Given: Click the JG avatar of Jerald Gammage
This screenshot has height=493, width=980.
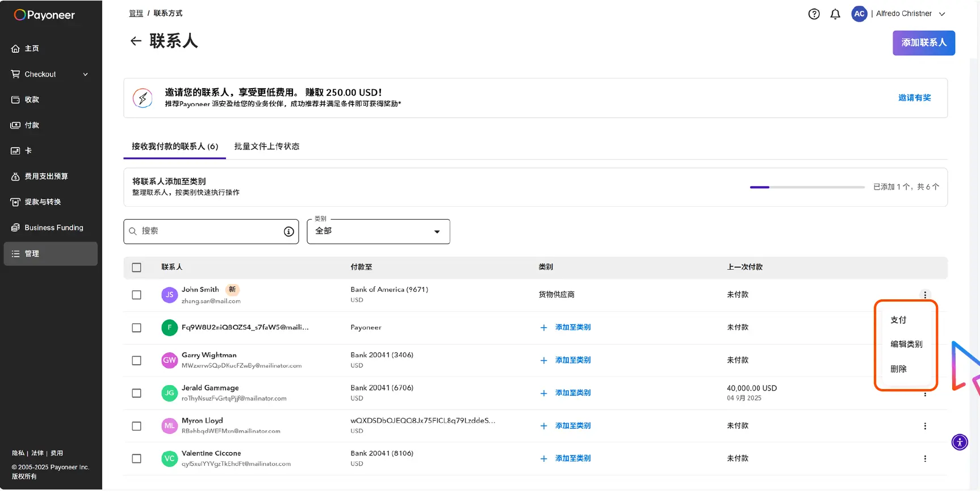Looking at the screenshot, I should point(169,393).
